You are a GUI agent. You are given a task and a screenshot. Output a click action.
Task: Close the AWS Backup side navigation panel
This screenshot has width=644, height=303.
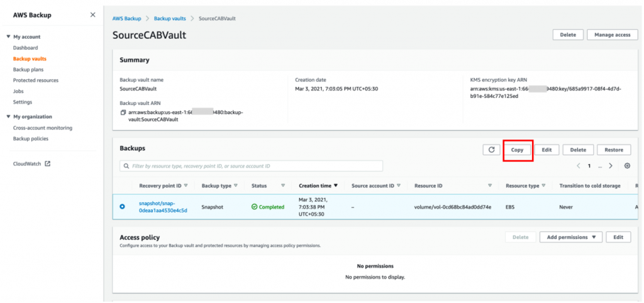click(93, 15)
